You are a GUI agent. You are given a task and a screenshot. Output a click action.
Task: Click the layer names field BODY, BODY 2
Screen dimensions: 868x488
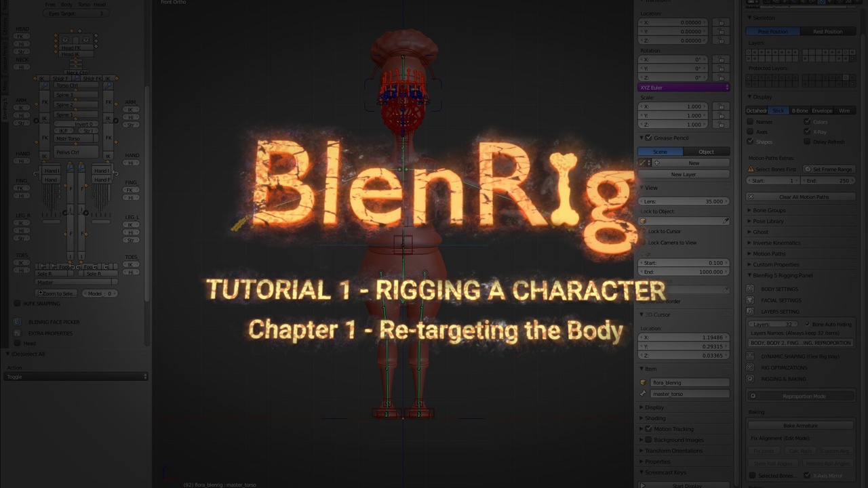(x=801, y=343)
